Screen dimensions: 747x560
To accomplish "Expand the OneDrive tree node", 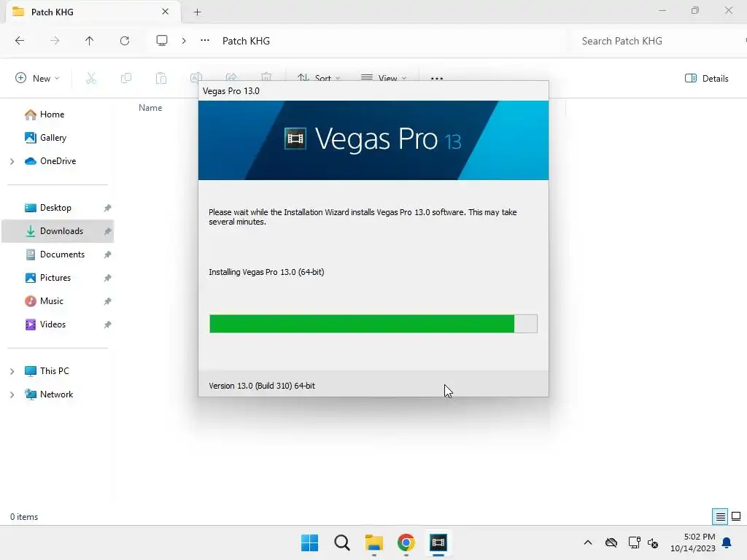I will tap(12, 161).
